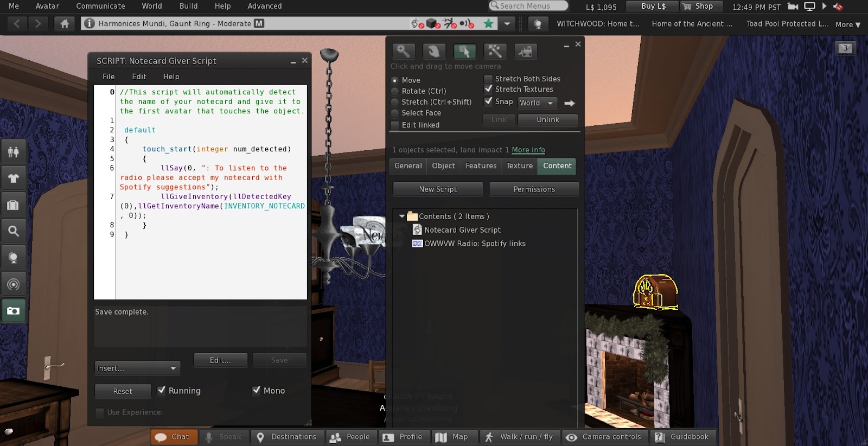Select the Focus (zoom) build tool

[x=403, y=51]
